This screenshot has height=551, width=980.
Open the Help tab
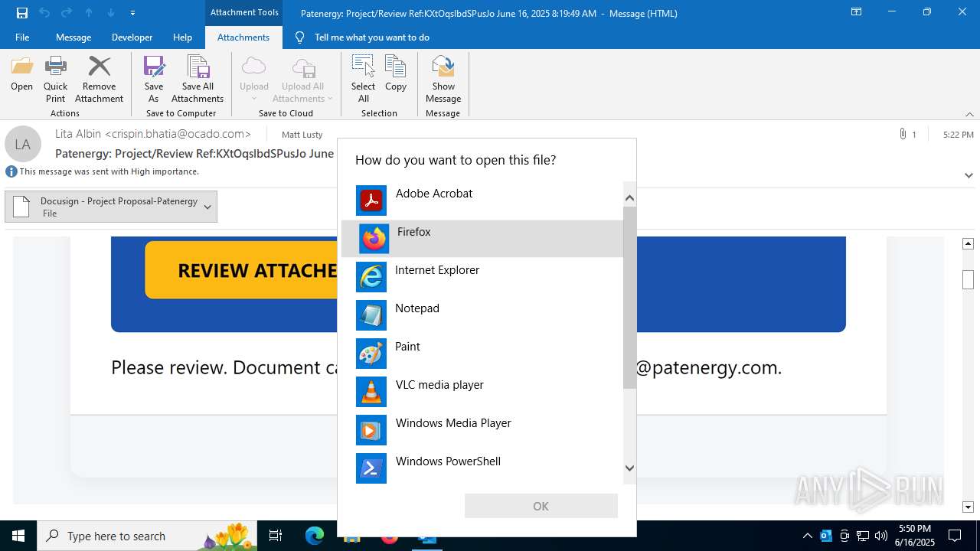pyautogui.click(x=182, y=37)
